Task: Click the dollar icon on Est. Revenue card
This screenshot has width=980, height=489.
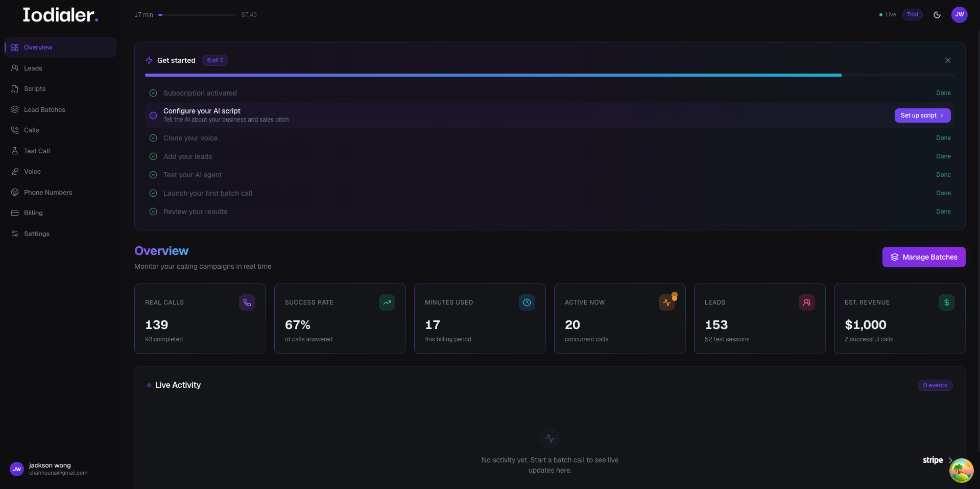Action: tap(947, 302)
